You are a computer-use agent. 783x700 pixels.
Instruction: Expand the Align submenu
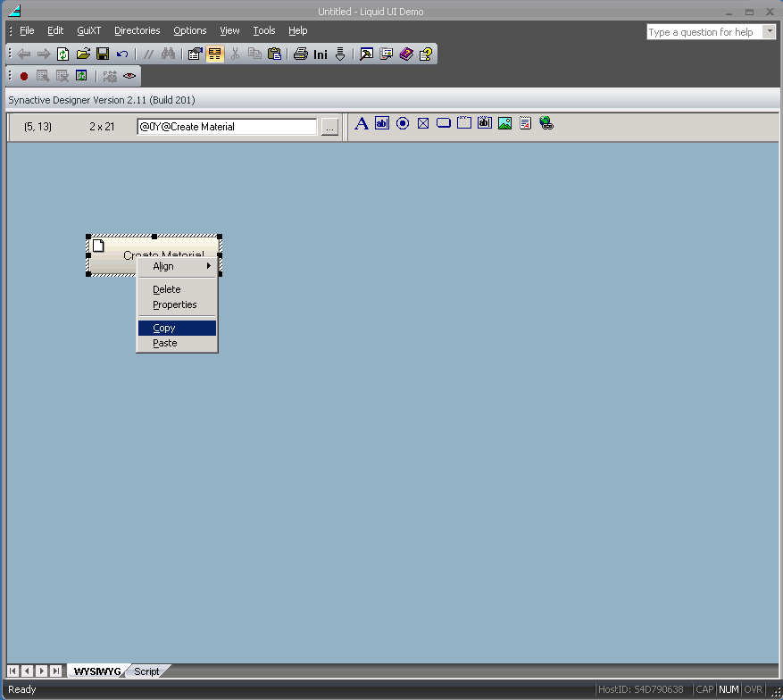click(x=177, y=266)
